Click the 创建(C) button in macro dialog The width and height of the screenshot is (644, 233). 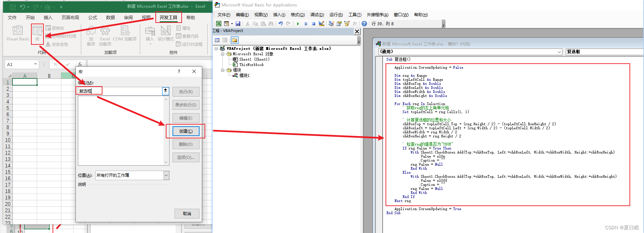pos(186,131)
